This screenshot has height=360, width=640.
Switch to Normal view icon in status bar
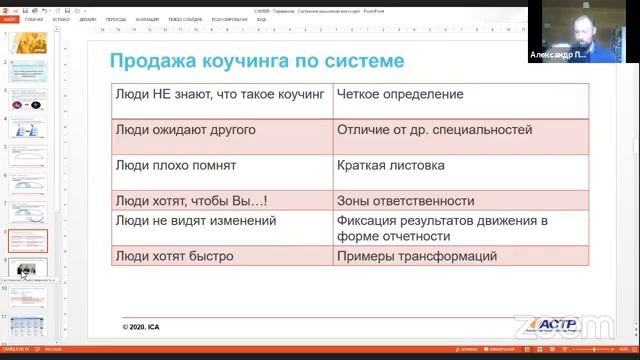tap(527, 349)
